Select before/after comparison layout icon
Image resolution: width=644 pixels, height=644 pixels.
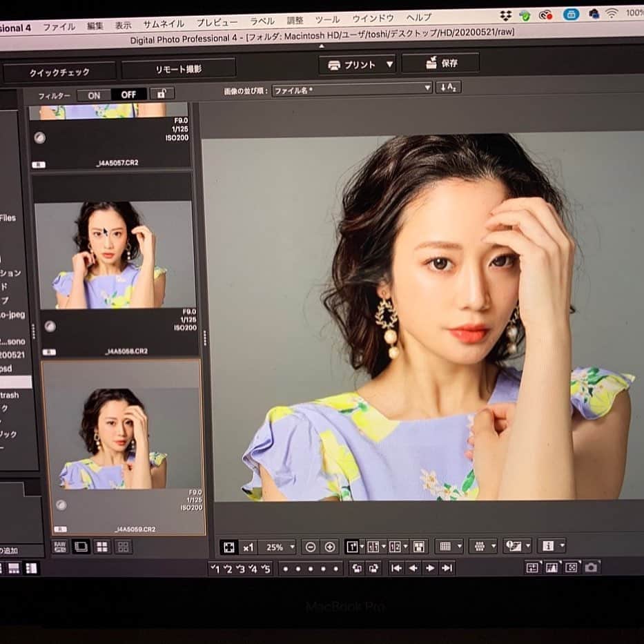click(x=373, y=547)
